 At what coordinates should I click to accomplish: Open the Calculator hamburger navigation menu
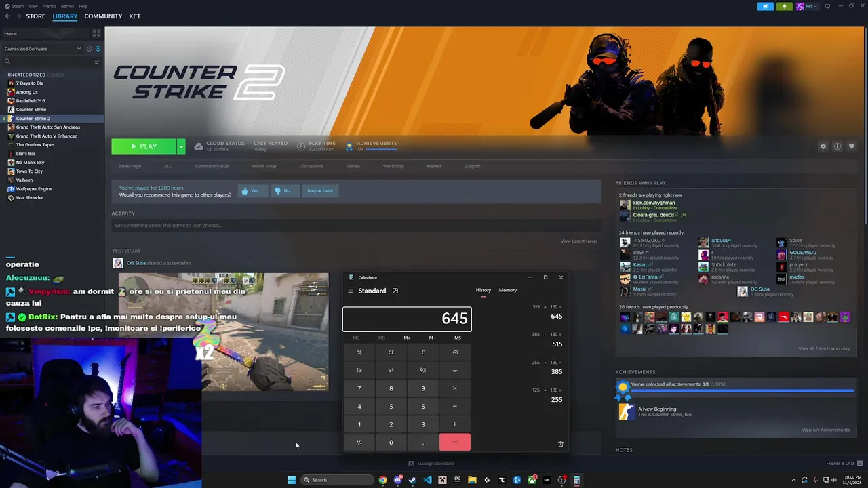(x=351, y=291)
